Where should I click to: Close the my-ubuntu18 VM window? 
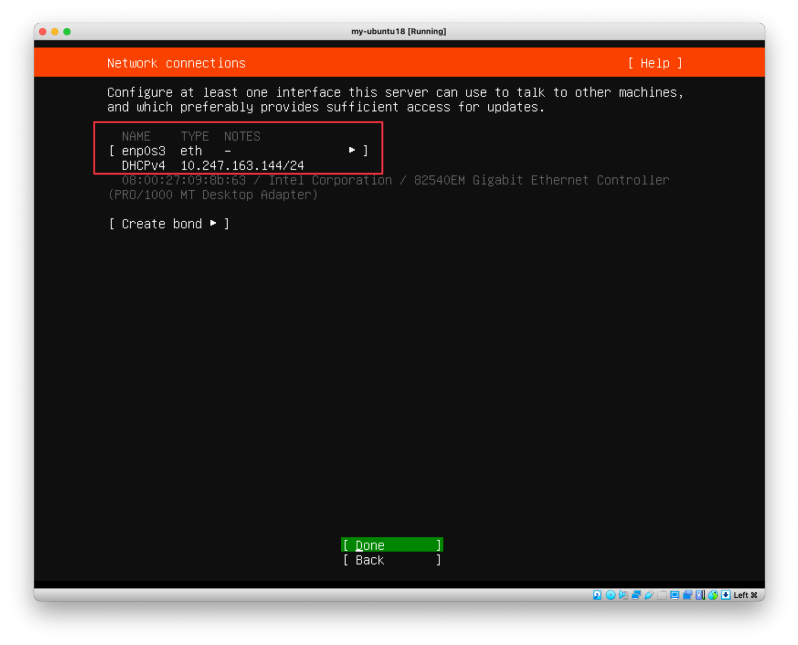point(43,32)
